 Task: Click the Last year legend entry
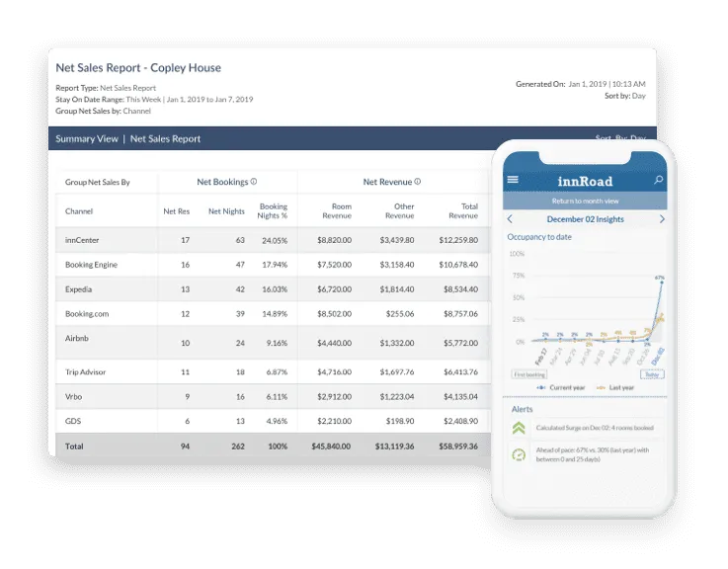[615, 387]
